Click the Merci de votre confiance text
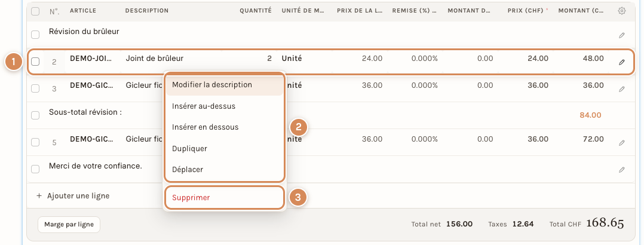This screenshot has height=245, width=644. tap(96, 166)
